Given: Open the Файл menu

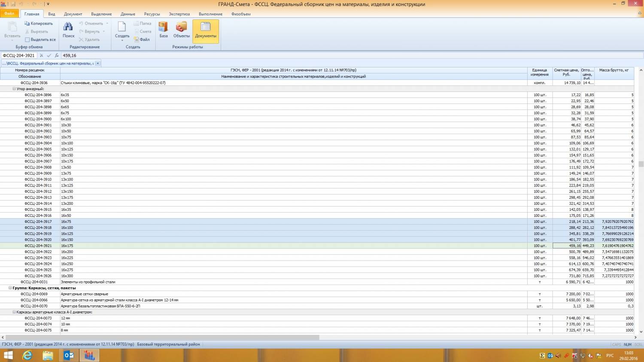Looking at the screenshot, I should click(9, 14).
